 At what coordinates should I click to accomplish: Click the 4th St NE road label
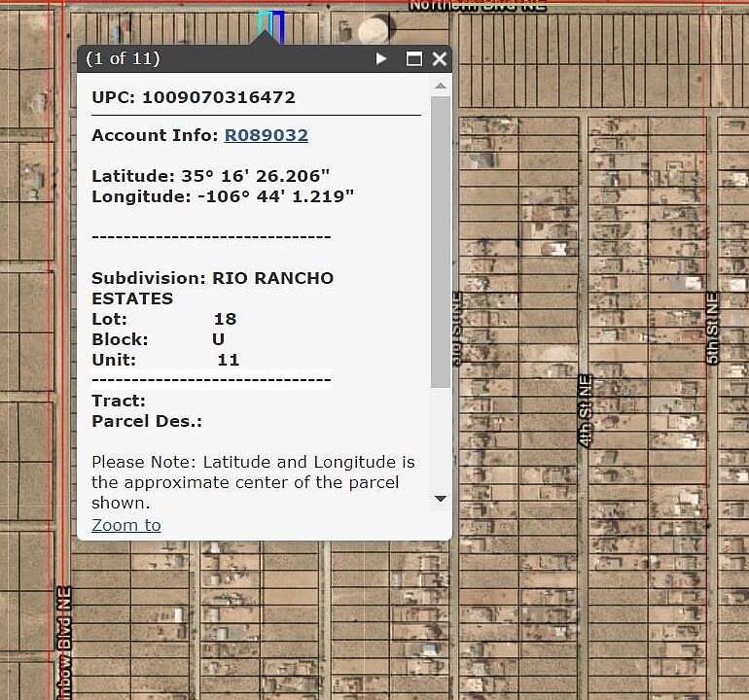586,410
